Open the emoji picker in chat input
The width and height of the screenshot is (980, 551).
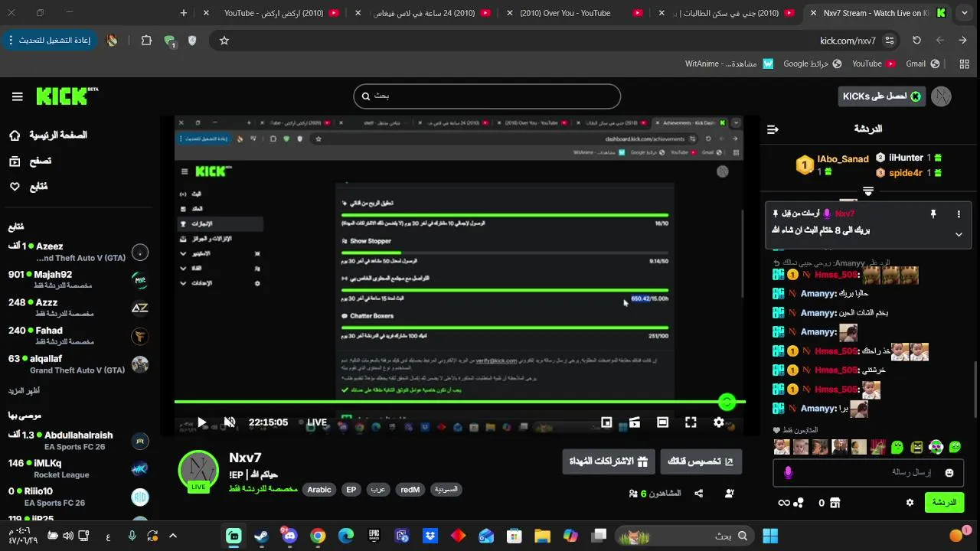click(x=949, y=473)
